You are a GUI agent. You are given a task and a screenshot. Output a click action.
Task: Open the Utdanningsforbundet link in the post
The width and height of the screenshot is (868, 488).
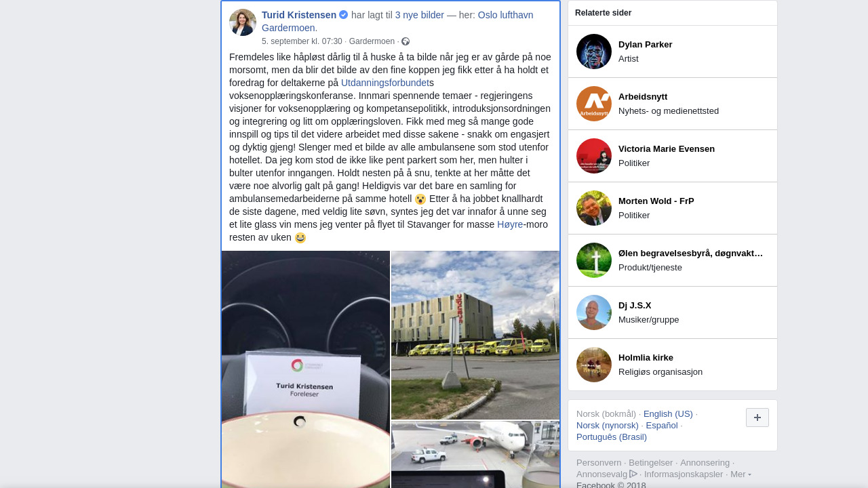point(385,83)
